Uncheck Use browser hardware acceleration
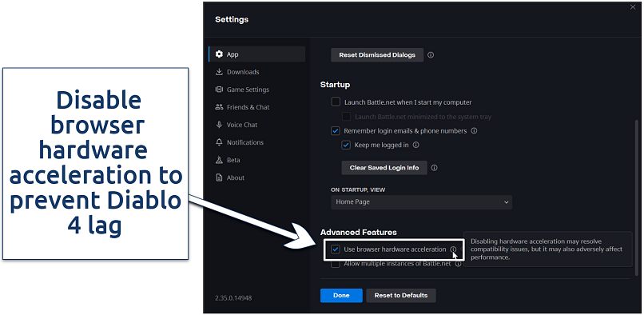644x315 pixels. [x=336, y=249]
